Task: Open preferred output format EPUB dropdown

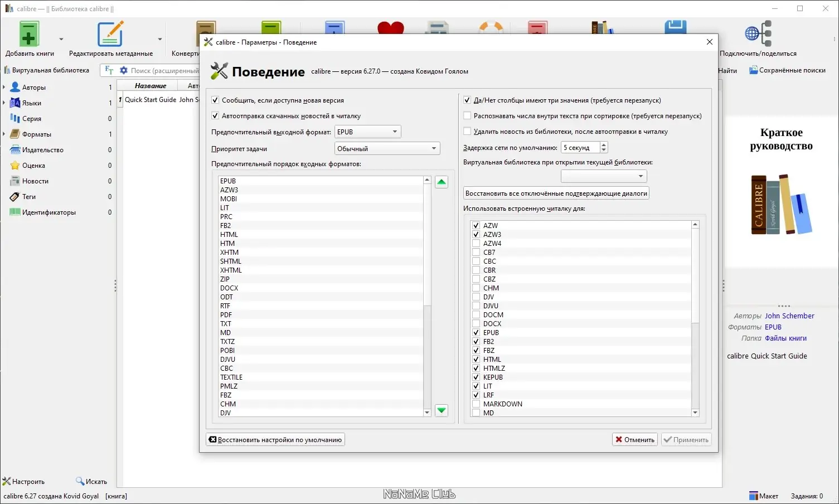Action: pyautogui.click(x=367, y=132)
